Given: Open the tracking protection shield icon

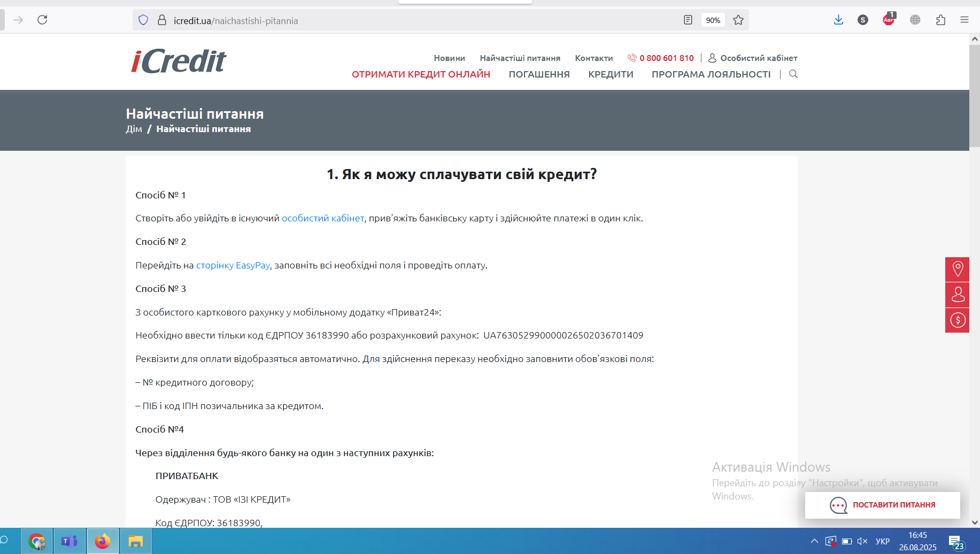Looking at the screenshot, I should tap(143, 20).
